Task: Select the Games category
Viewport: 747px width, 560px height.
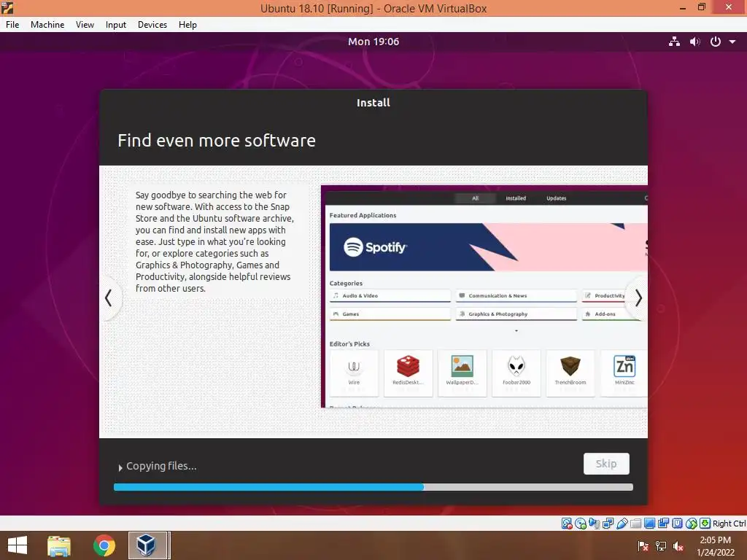Action: click(390, 314)
